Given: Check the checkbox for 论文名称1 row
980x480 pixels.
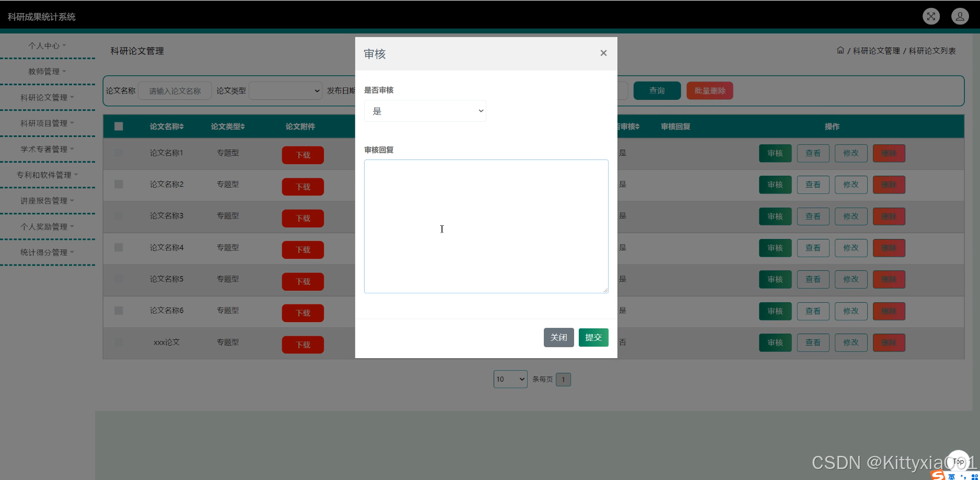Looking at the screenshot, I should [119, 153].
